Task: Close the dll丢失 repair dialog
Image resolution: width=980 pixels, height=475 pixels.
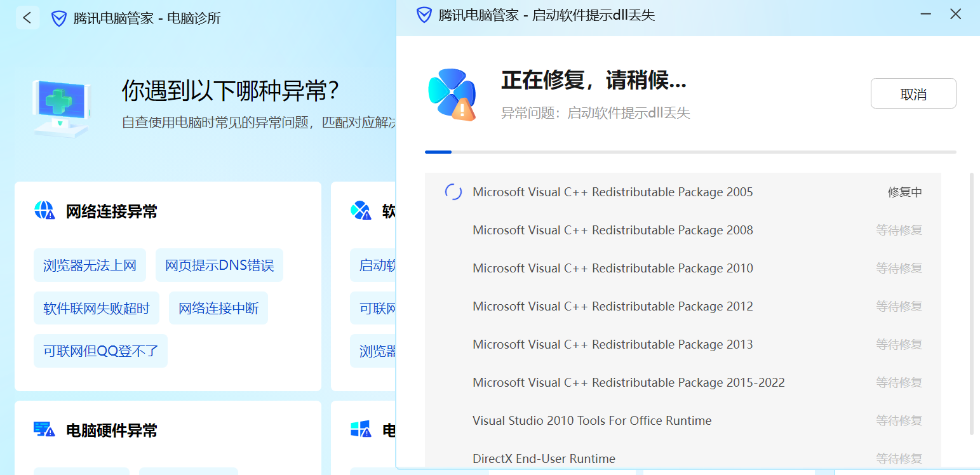Action: [955, 14]
